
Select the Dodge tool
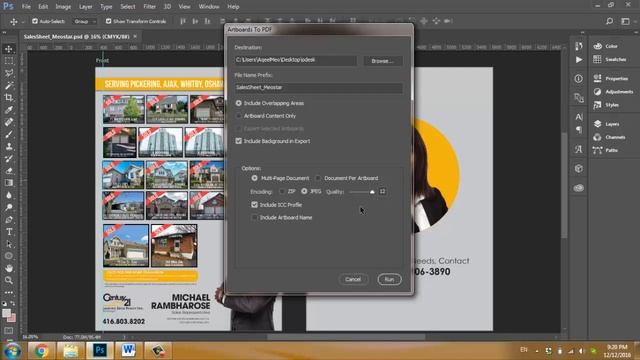(9, 207)
